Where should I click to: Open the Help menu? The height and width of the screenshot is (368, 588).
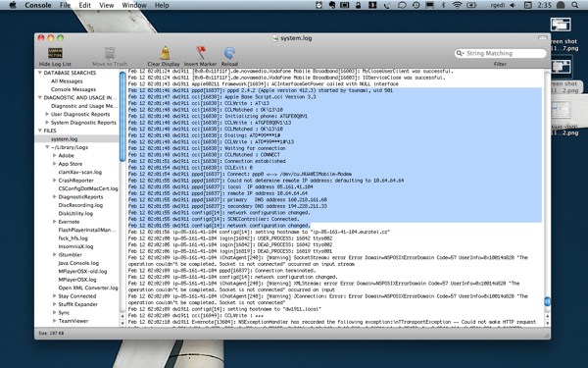pyautogui.click(x=162, y=5)
